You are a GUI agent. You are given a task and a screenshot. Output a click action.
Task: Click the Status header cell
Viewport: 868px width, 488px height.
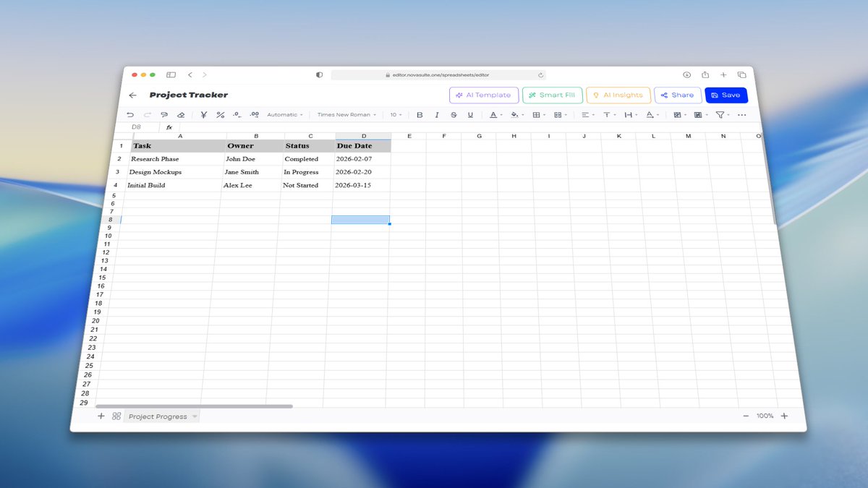[310, 145]
